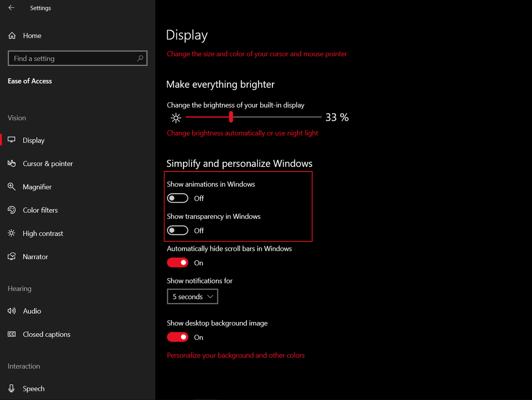The width and height of the screenshot is (532, 400).
Task: Click the High contrast sun icon
Action: pos(12,233)
